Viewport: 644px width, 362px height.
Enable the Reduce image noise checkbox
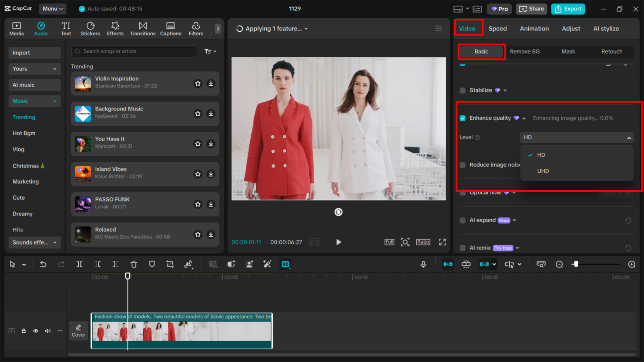pos(462,164)
